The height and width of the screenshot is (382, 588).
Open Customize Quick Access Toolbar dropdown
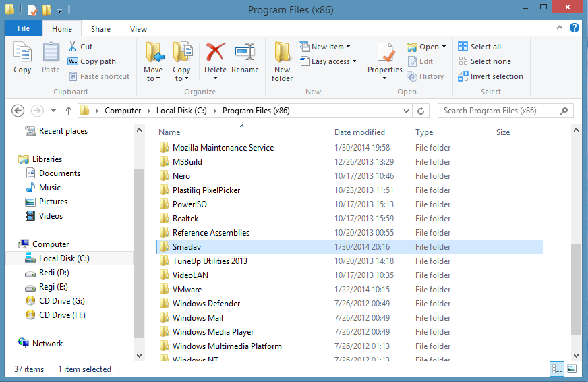pyautogui.click(x=59, y=11)
